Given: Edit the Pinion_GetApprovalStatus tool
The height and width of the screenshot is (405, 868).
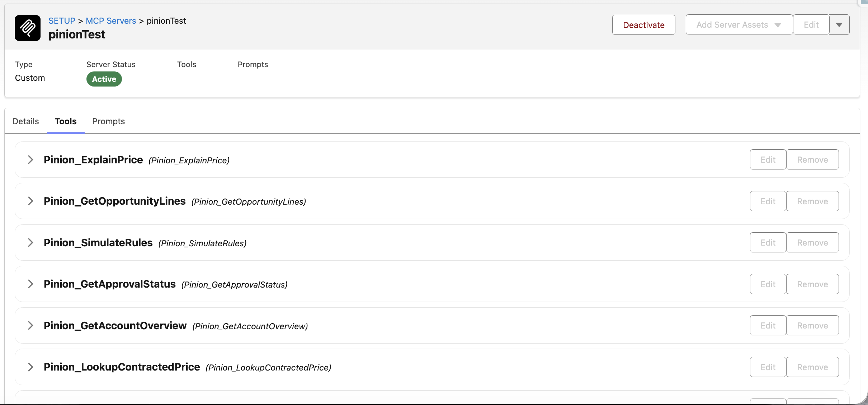Looking at the screenshot, I should point(768,284).
